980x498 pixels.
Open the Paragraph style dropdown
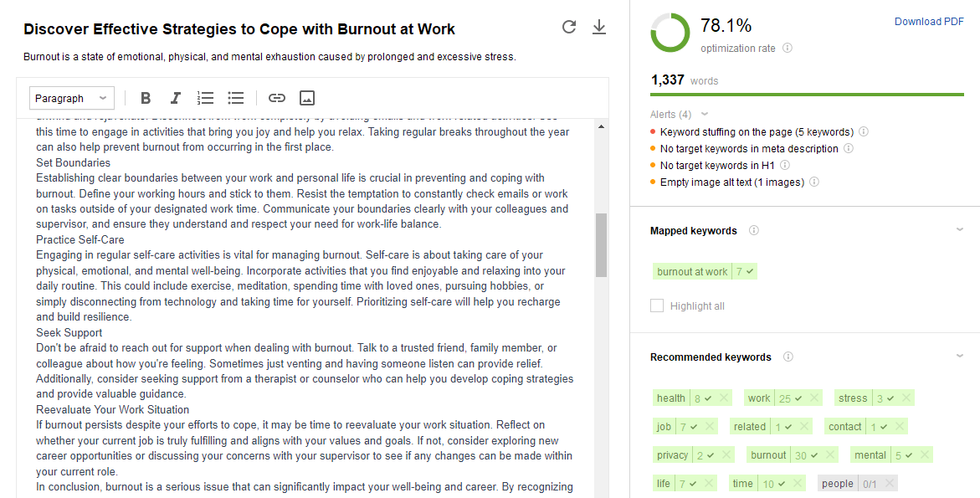72,98
